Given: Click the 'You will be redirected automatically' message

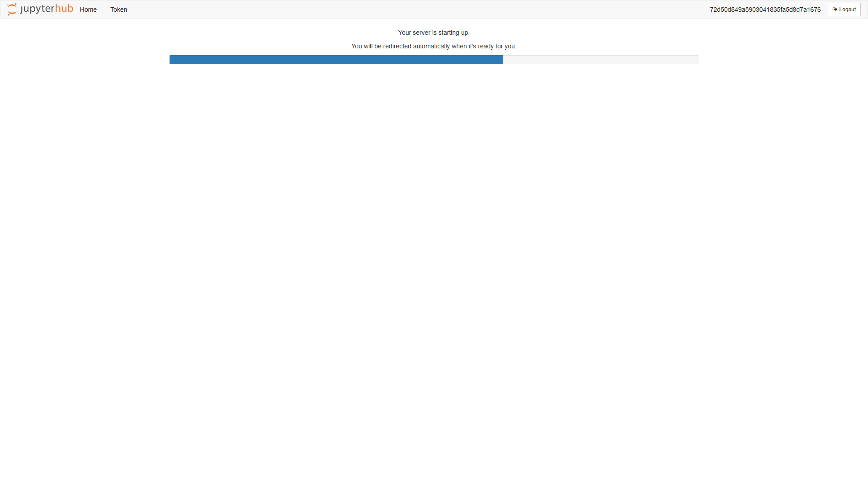Looking at the screenshot, I should (434, 46).
